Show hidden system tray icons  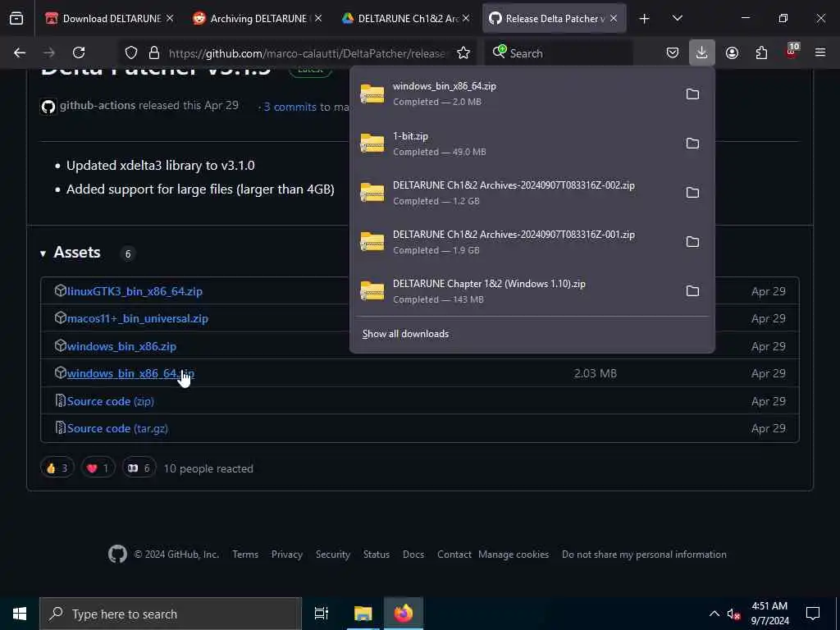[x=714, y=614]
